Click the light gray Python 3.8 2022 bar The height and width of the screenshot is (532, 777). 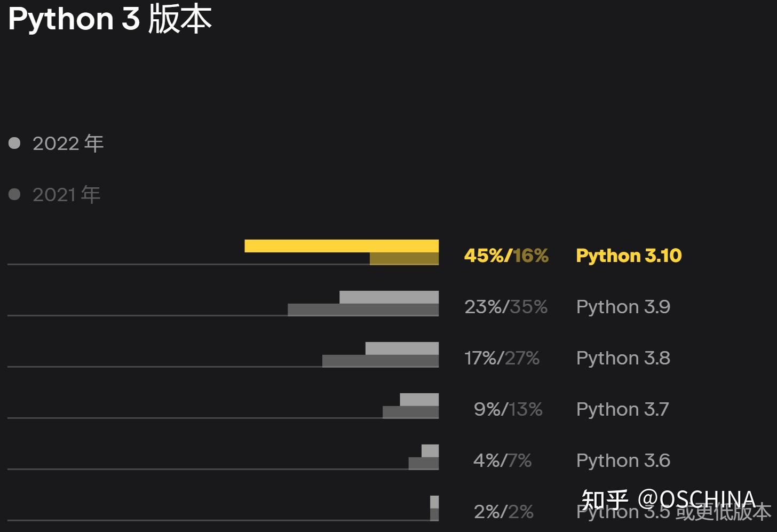401,348
